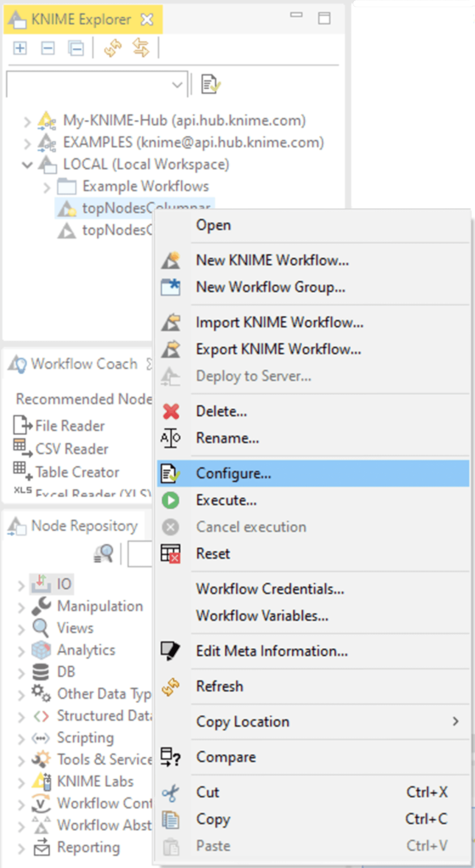Viewport: 475px width, 868px height.
Task: Click the Node Repository fuzzy search magnifier icon
Action: (104, 553)
